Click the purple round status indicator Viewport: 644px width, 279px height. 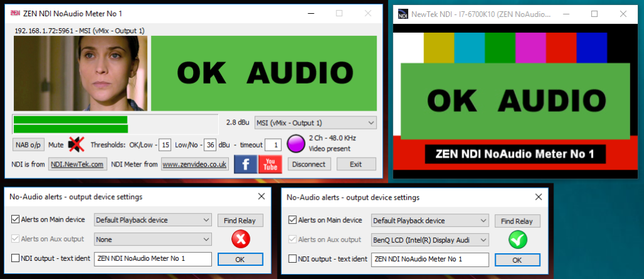pos(295,144)
